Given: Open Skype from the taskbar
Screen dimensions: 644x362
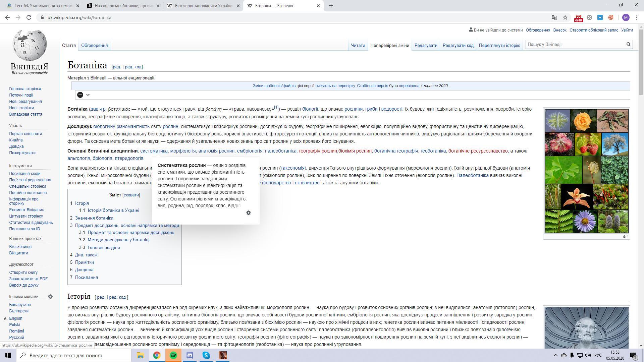Looking at the screenshot, I should point(206,355).
